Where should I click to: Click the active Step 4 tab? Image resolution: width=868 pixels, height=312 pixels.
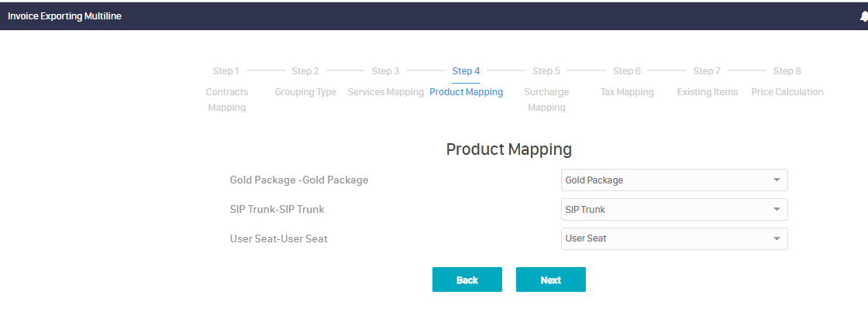(466, 71)
